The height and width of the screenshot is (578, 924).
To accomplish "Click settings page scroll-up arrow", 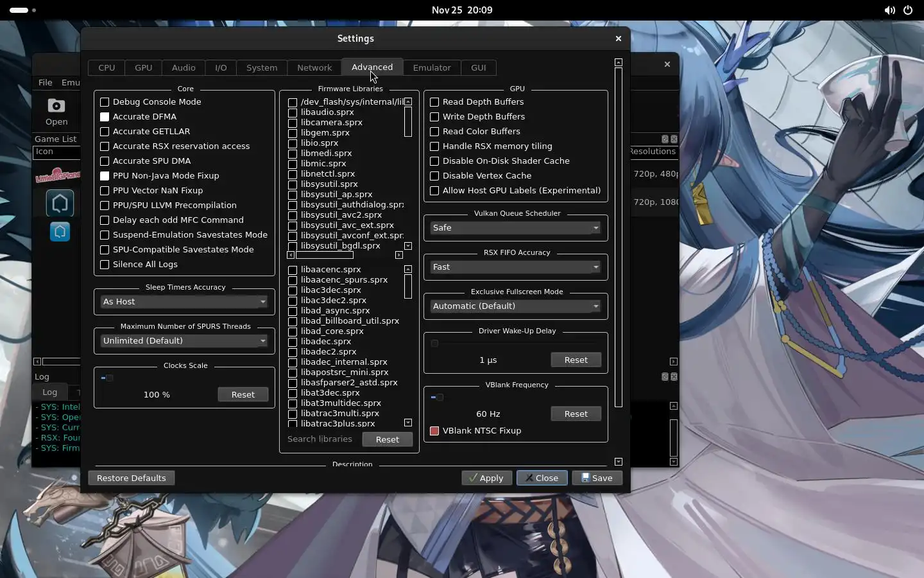I will click(x=619, y=62).
